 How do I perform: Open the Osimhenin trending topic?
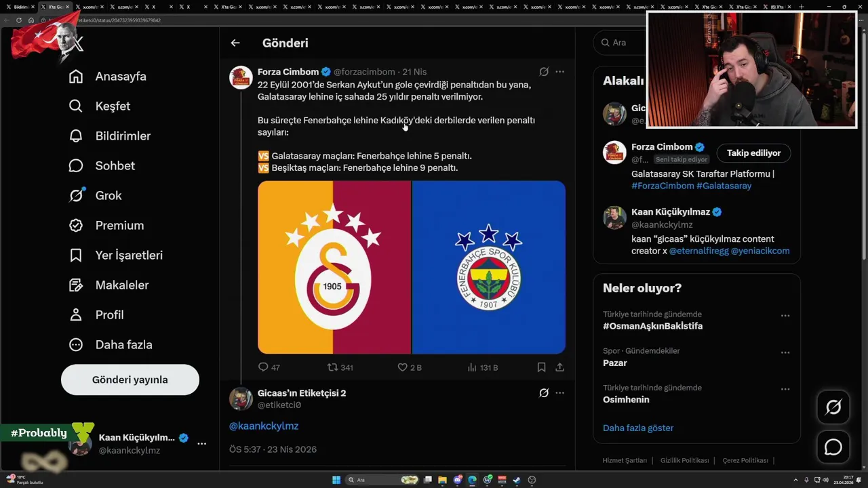[x=626, y=399]
